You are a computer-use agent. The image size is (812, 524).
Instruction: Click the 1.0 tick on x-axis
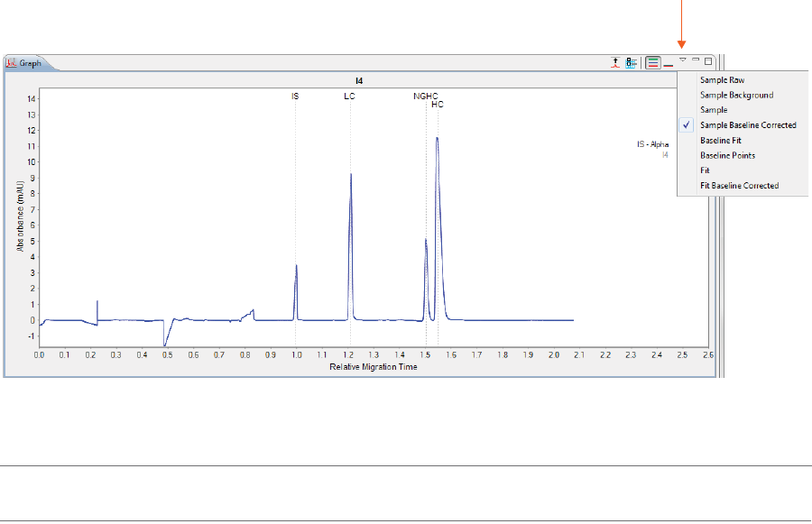pos(296,355)
